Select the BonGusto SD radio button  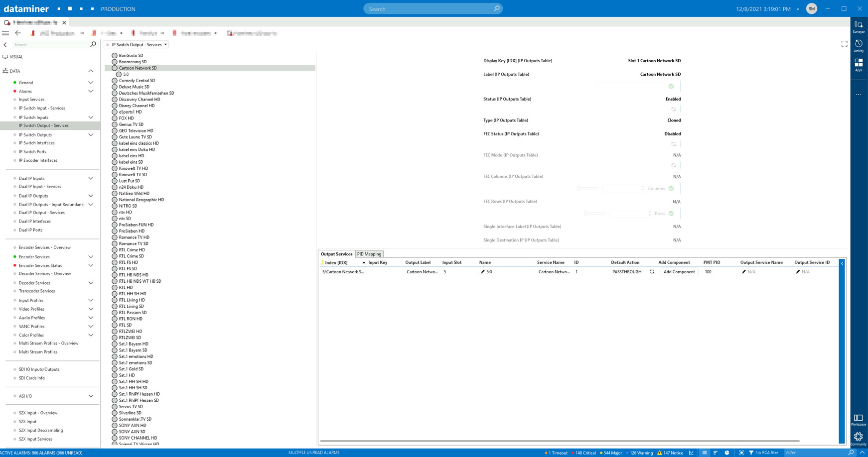tap(115, 56)
